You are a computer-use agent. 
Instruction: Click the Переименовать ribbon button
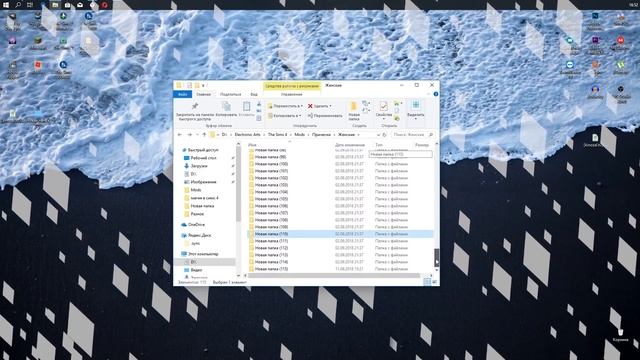point(325,116)
